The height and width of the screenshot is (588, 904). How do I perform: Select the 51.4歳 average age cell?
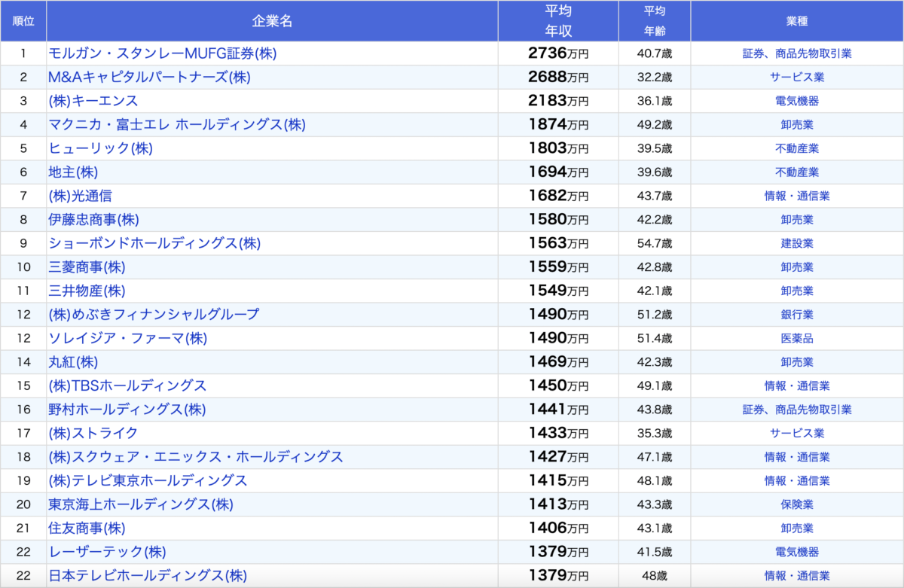655,338
